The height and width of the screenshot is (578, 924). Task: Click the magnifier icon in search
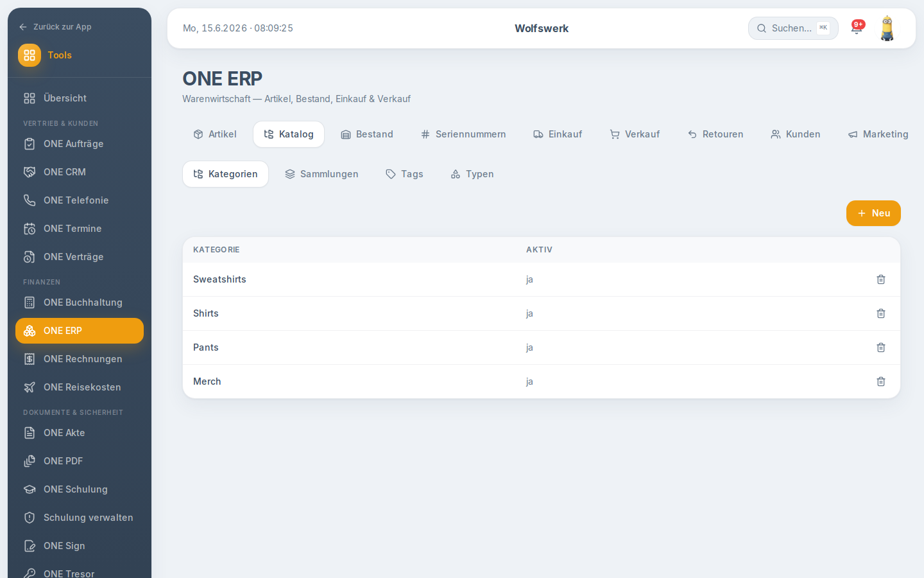tap(762, 28)
